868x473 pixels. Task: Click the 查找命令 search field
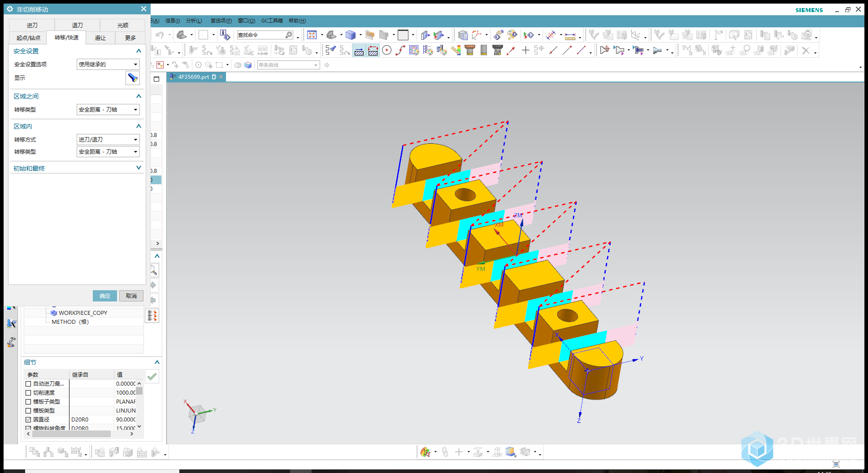tap(265, 35)
